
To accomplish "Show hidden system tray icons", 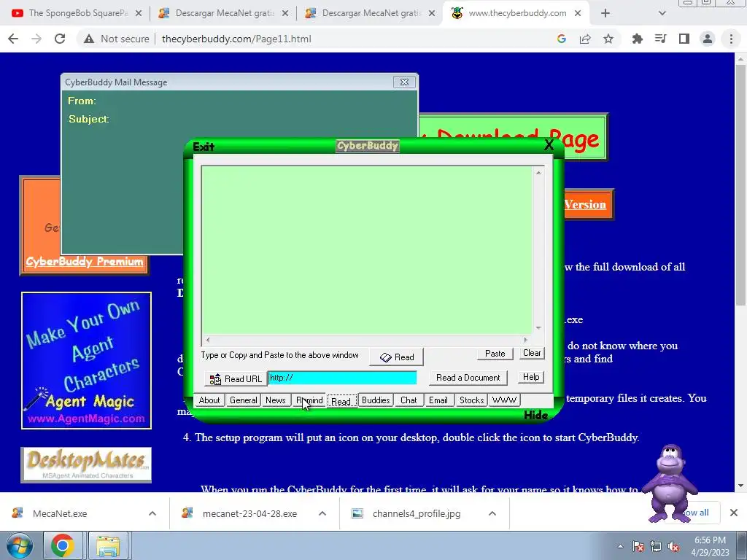I will [620, 546].
